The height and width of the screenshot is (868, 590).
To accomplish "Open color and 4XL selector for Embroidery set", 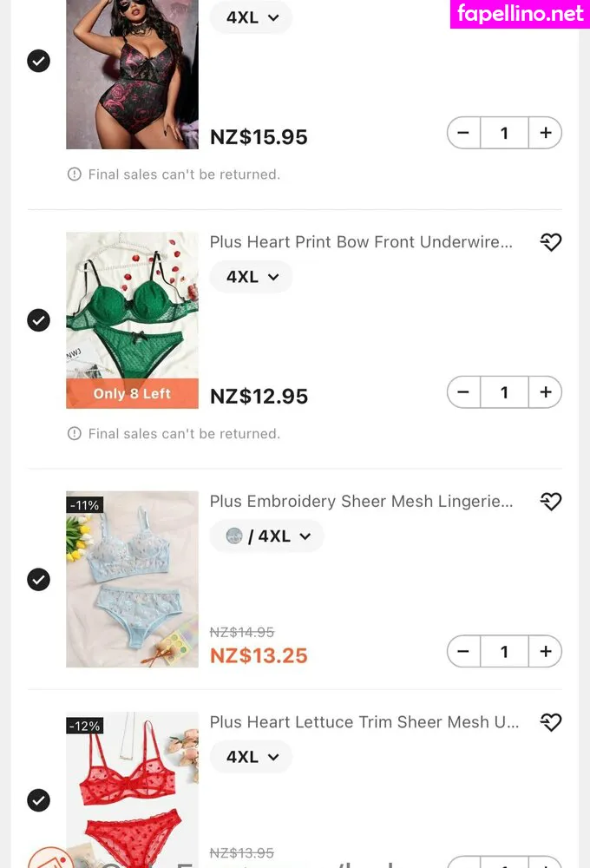I will tap(266, 536).
